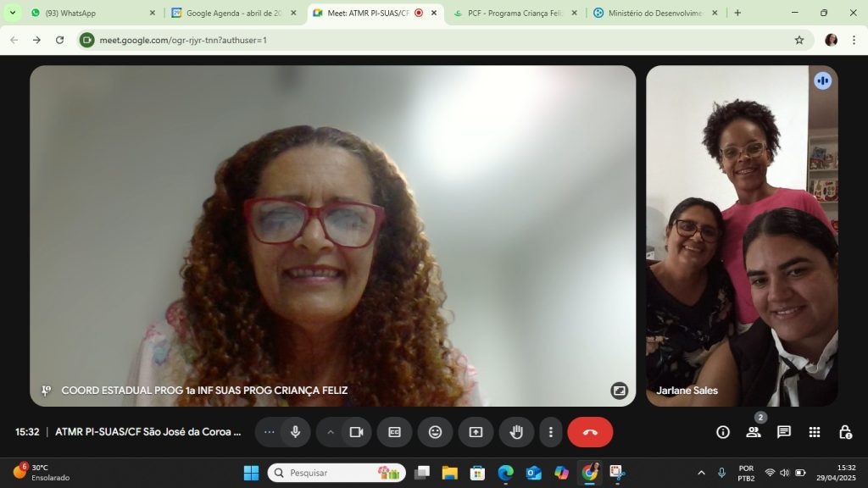
Task: Show the participants people panel
Action: click(x=754, y=432)
